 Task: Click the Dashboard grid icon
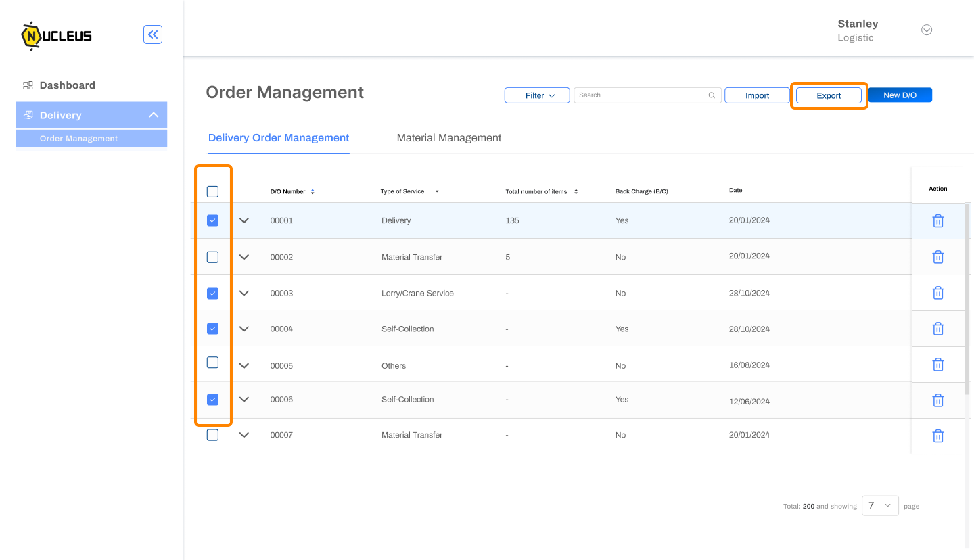[28, 85]
